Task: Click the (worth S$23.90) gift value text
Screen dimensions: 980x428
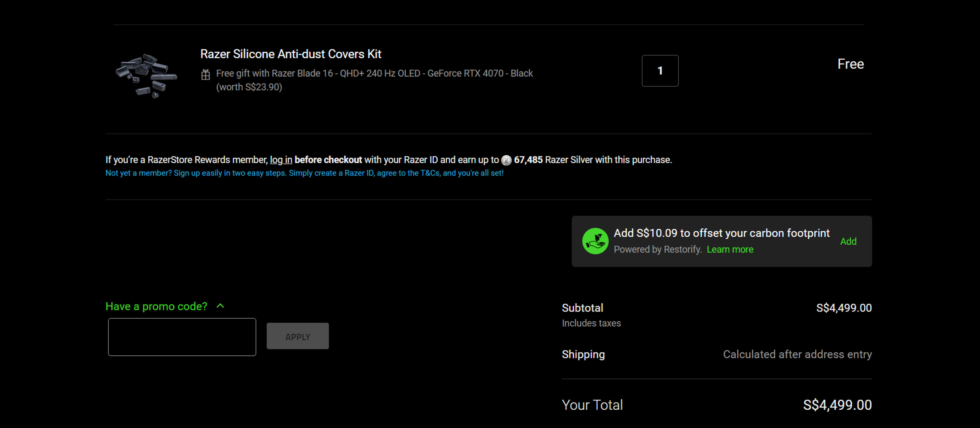Action: (249, 87)
